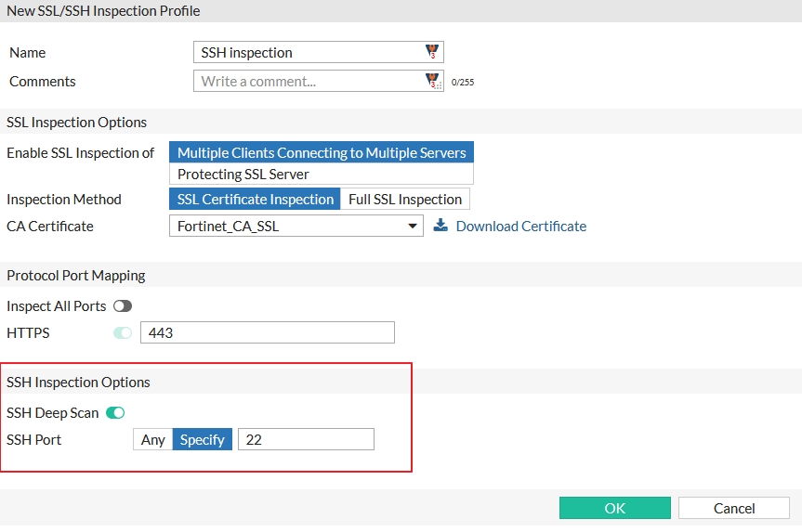Screen dimensions: 802x532
Task: Switch to Full SSL Inspection method
Action: 405,199
